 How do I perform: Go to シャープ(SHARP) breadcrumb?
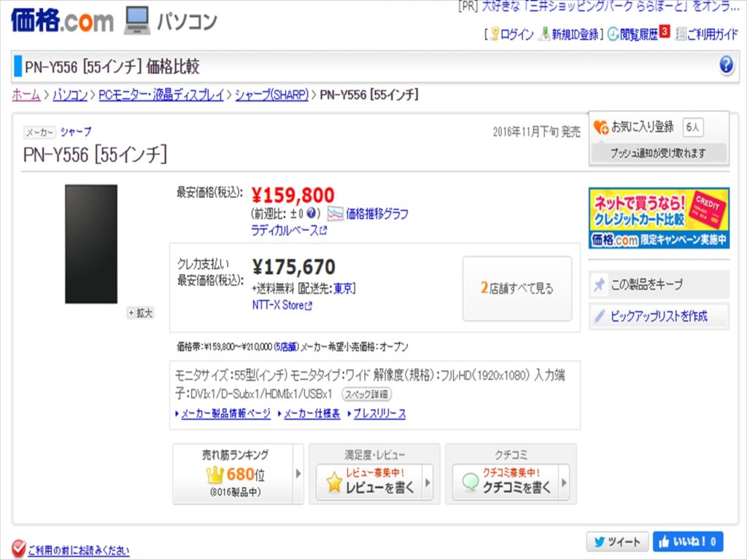point(271,95)
